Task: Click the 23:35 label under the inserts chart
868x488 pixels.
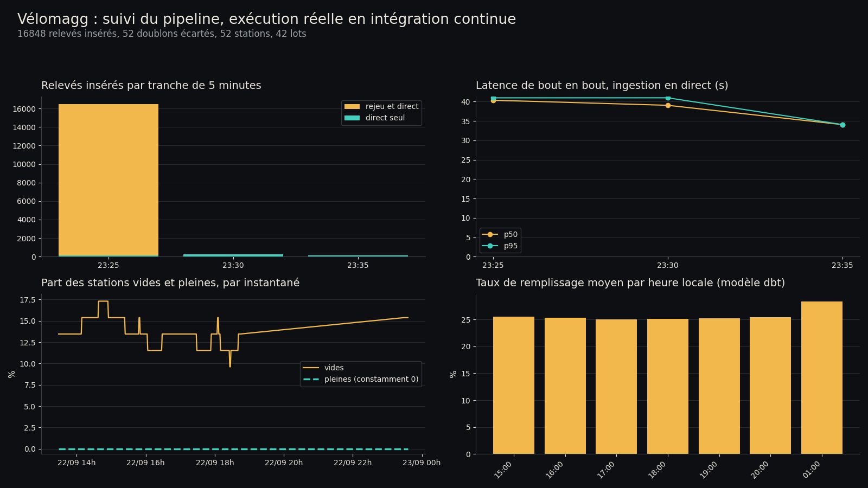Action: 358,266
